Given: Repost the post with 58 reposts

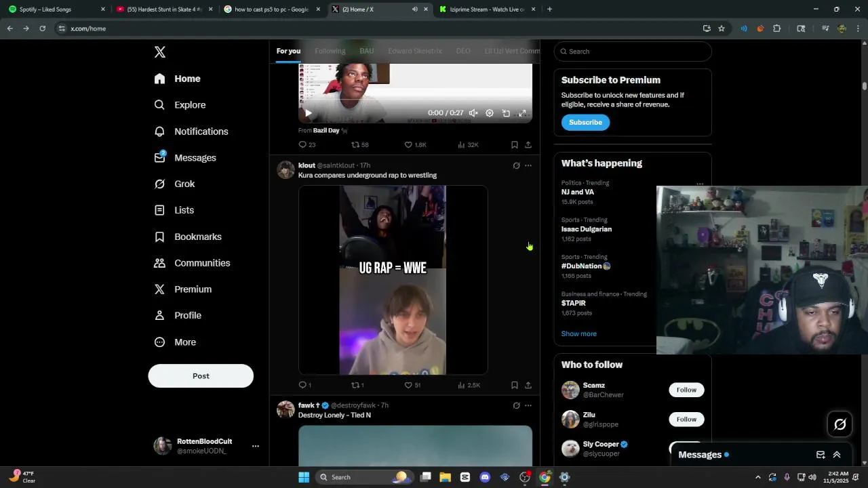Looking at the screenshot, I should click(x=360, y=145).
